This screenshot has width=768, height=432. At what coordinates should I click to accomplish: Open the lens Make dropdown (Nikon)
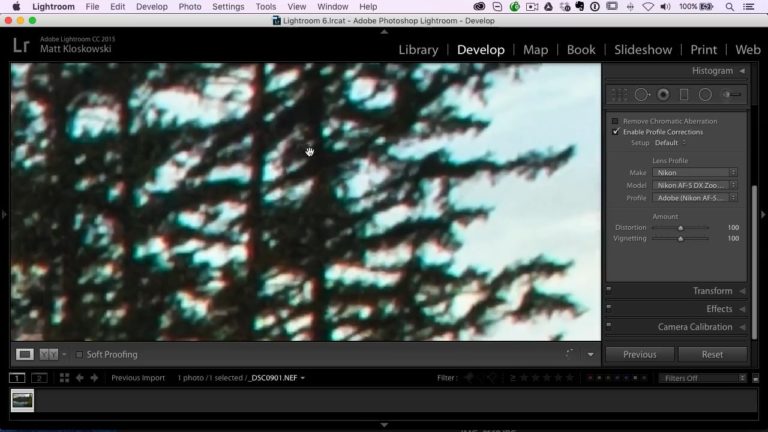click(x=695, y=172)
